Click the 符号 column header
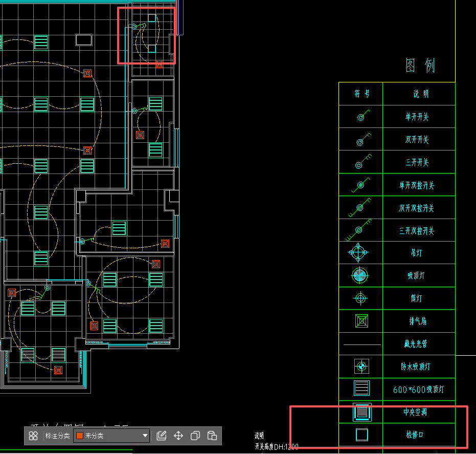The width and height of the screenshot is (476, 454). (362, 94)
